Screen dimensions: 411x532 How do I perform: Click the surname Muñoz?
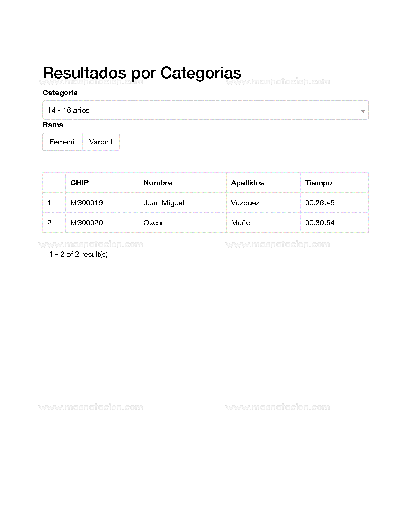[242, 223]
